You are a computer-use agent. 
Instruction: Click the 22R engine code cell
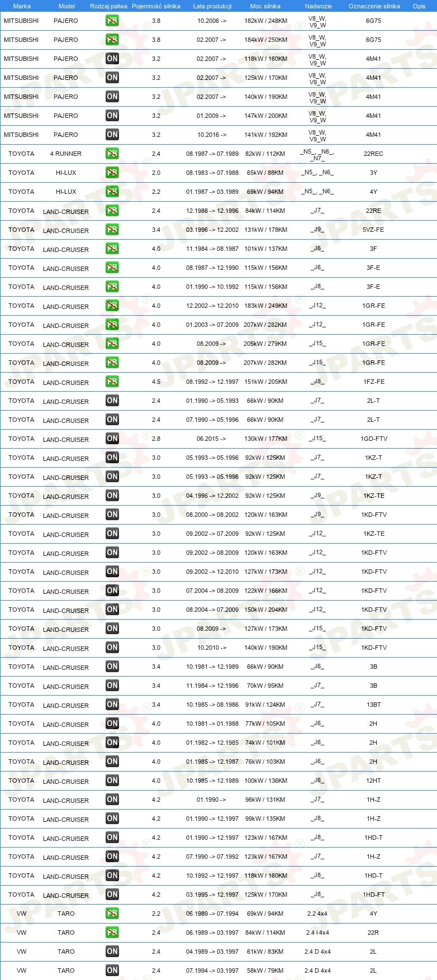(373, 933)
